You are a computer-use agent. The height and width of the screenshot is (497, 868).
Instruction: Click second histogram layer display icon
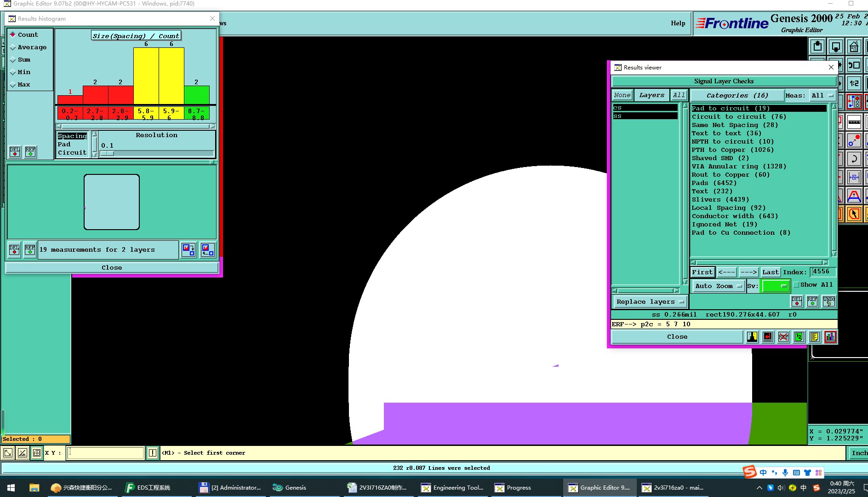[207, 250]
